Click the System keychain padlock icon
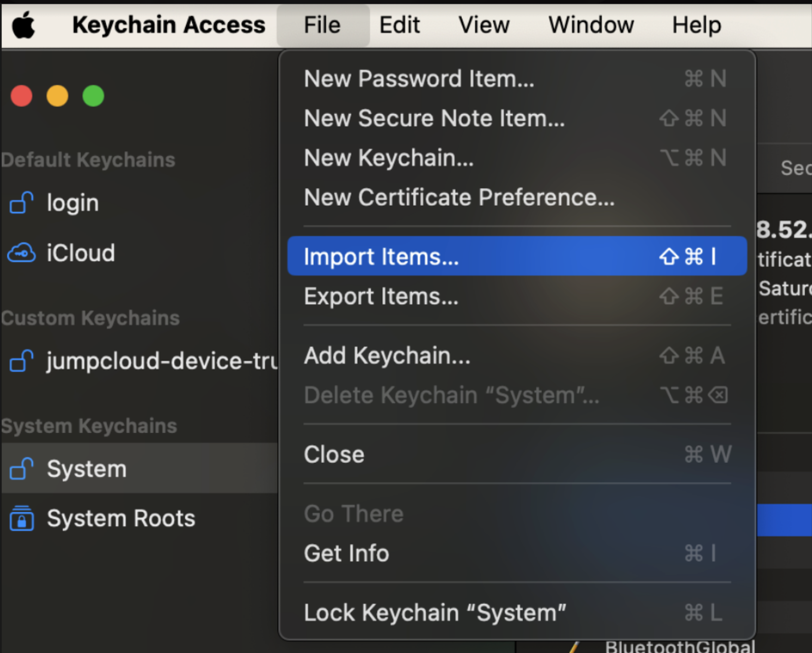 click(x=22, y=468)
